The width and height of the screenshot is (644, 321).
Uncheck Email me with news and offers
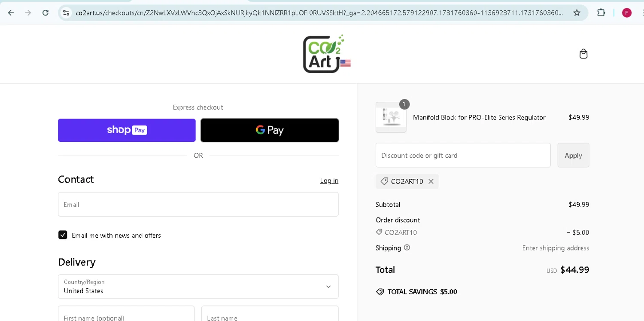click(x=63, y=235)
